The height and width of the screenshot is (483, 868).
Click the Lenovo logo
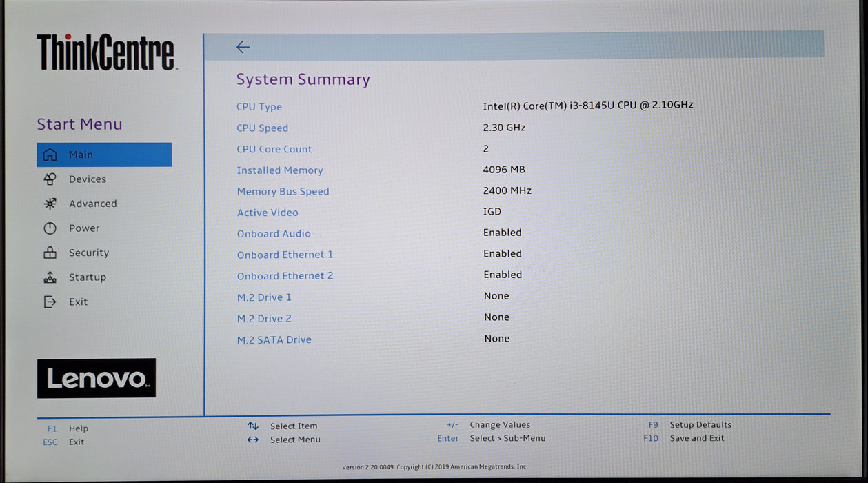pyautogui.click(x=97, y=378)
